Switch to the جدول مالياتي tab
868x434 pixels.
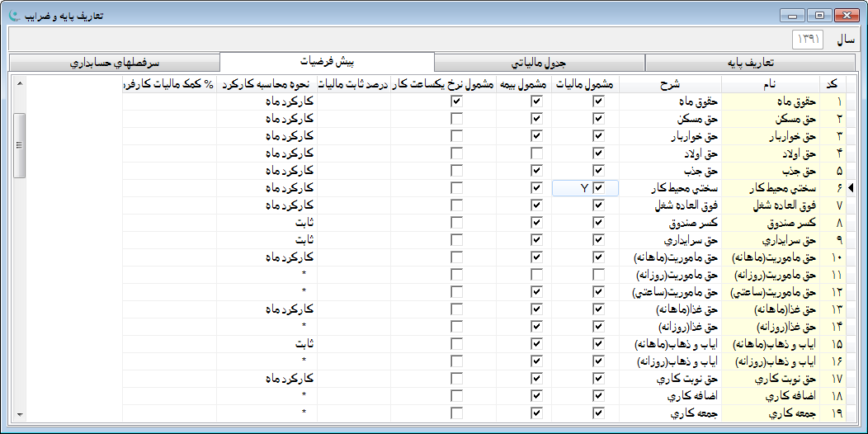539,63
